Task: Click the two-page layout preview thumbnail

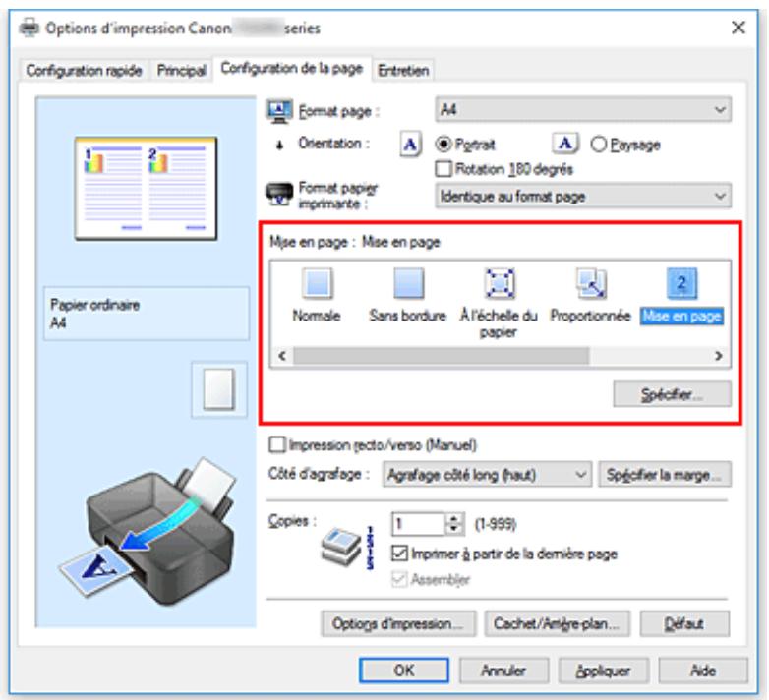Action: tap(147, 189)
